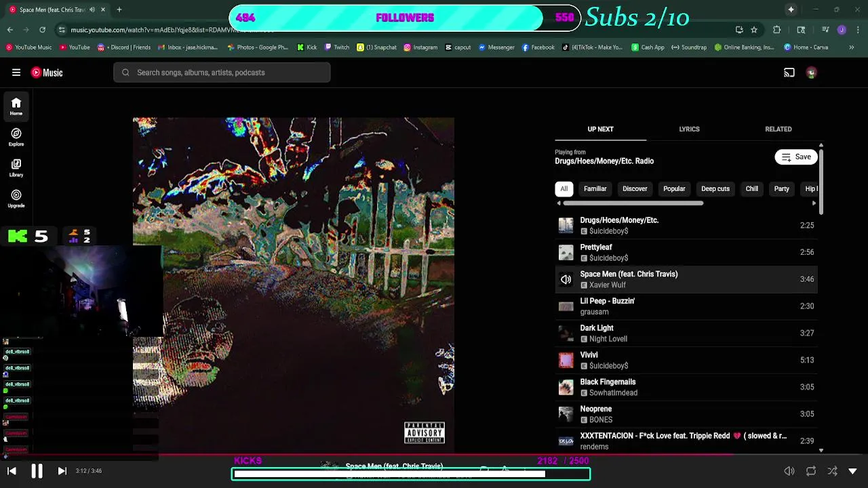Image resolution: width=868 pixels, height=488 pixels.
Task: Open Messenger bookmark
Action: (x=496, y=47)
